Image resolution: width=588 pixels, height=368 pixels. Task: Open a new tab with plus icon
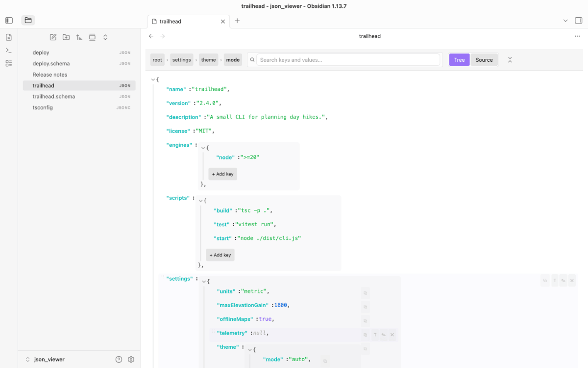tap(237, 21)
